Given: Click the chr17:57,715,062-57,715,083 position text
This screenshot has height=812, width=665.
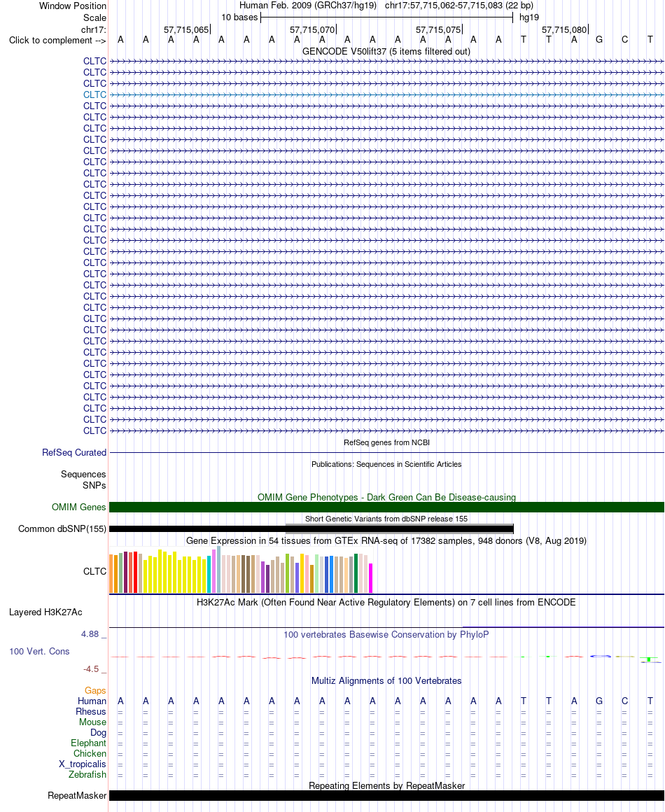Looking at the screenshot, I should coord(444,6).
